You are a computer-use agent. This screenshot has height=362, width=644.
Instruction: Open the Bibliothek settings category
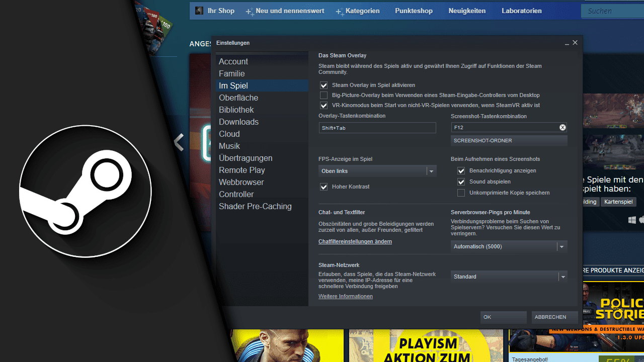(x=262, y=110)
